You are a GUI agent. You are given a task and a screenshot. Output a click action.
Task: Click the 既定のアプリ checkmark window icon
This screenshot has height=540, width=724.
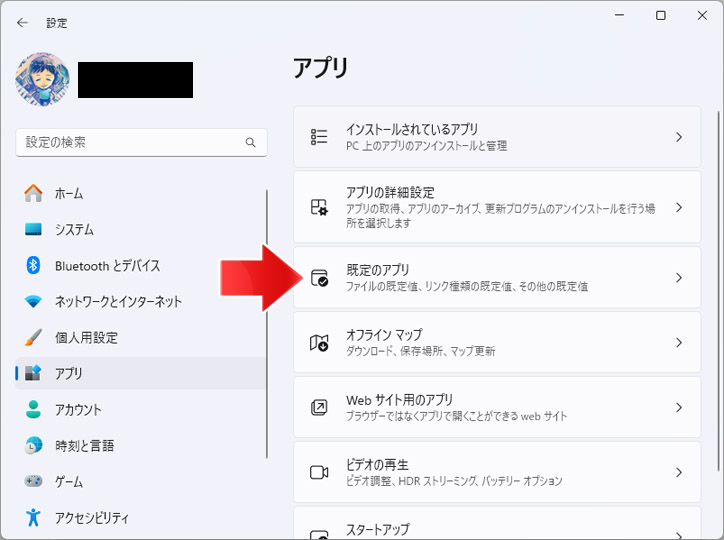click(319, 278)
